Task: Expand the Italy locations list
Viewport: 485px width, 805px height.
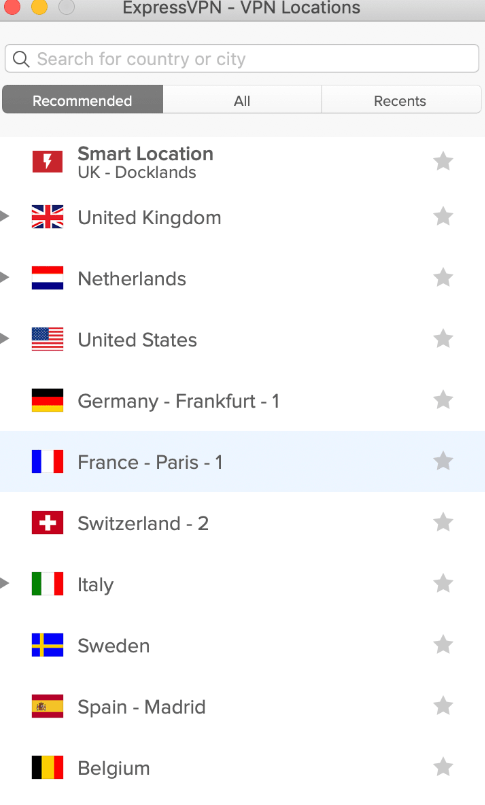Action: pos(5,583)
